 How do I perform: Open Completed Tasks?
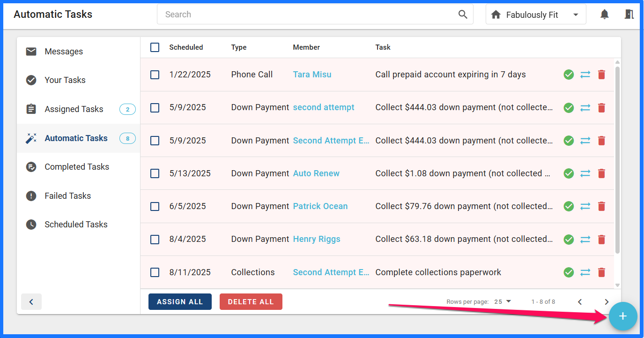tap(78, 167)
